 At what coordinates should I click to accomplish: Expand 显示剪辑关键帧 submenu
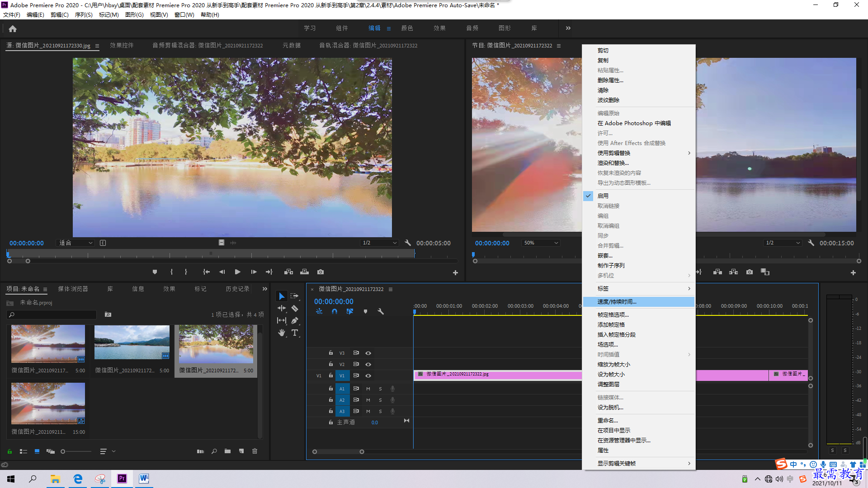point(638,463)
